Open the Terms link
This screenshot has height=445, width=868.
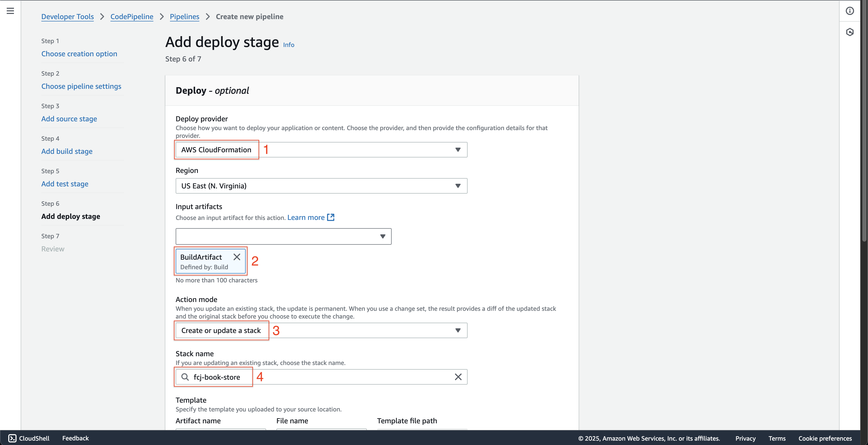click(777, 438)
